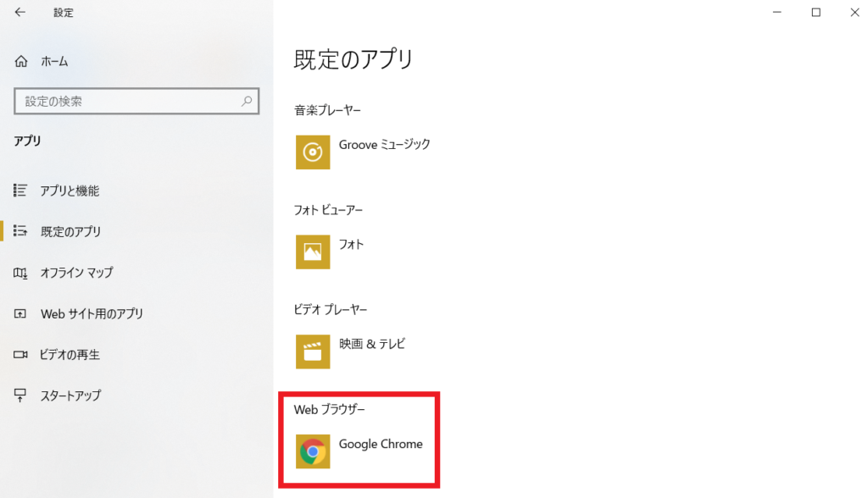
Task: Click the フォト app tile icon
Action: pos(313,252)
